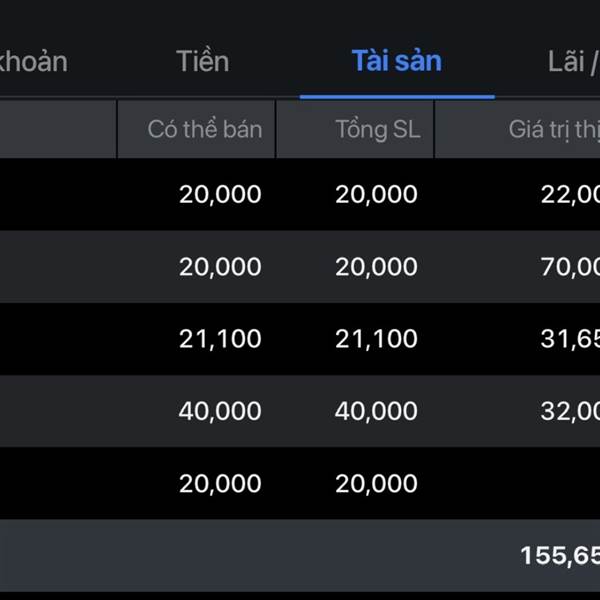Screen dimensions: 600x600
Task: Sort by the Có thể bán column header
Action: [x=205, y=129]
